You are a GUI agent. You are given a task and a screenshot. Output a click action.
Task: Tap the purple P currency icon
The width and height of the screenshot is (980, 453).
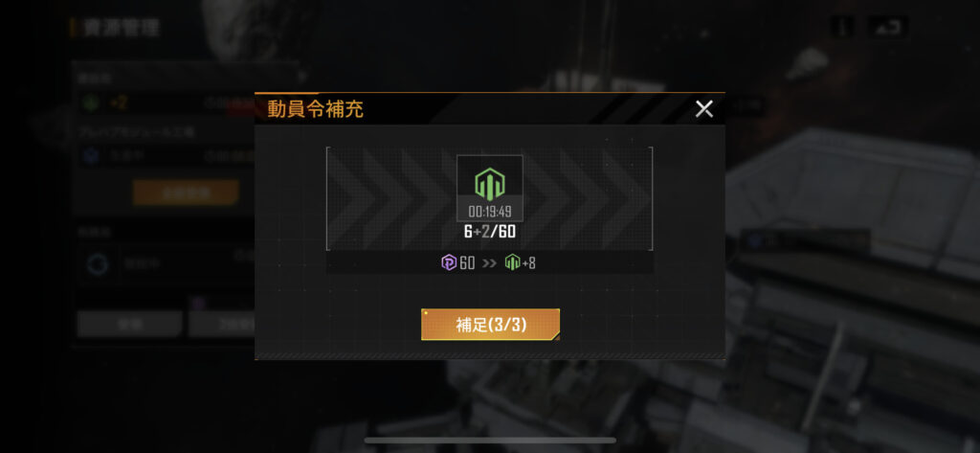449,262
